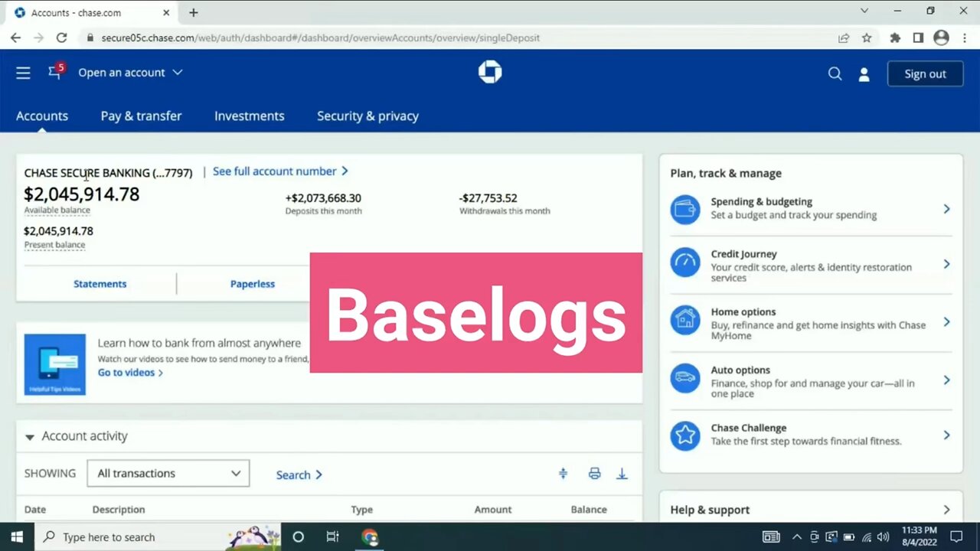Open the search magnifier in header
This screenshot has width=980, height=551.
(835, 73)
